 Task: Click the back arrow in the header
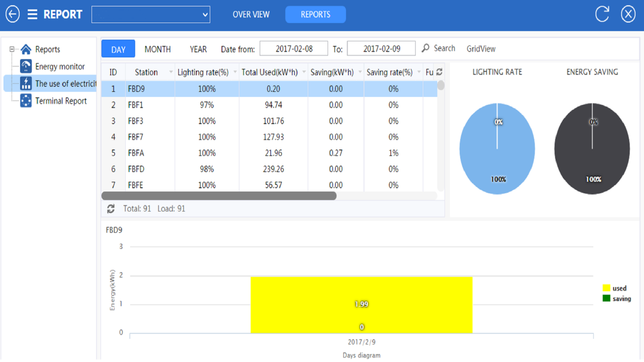[x=12, y=14]
